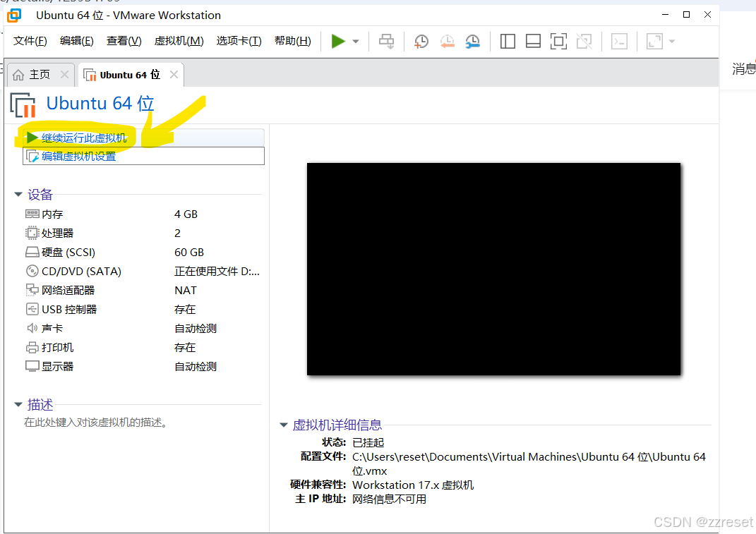Open the 文件(F) menu
Viewport: 756px width, 534px height.
point(30,41)
